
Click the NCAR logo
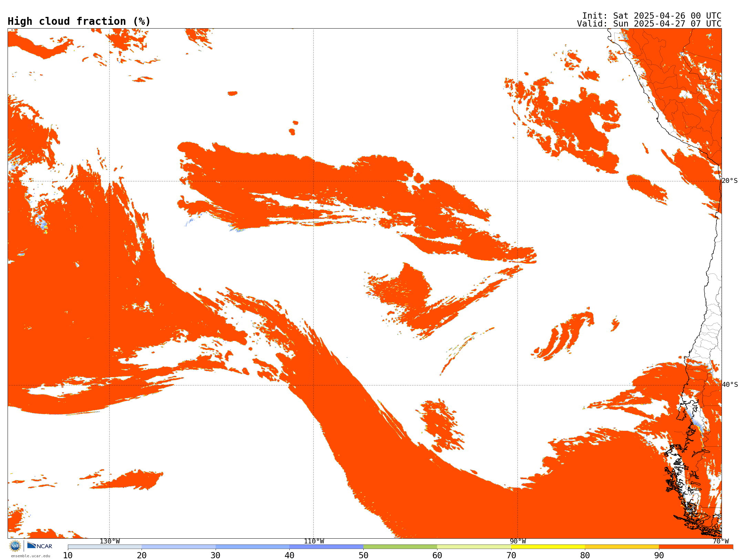[40, 546]
